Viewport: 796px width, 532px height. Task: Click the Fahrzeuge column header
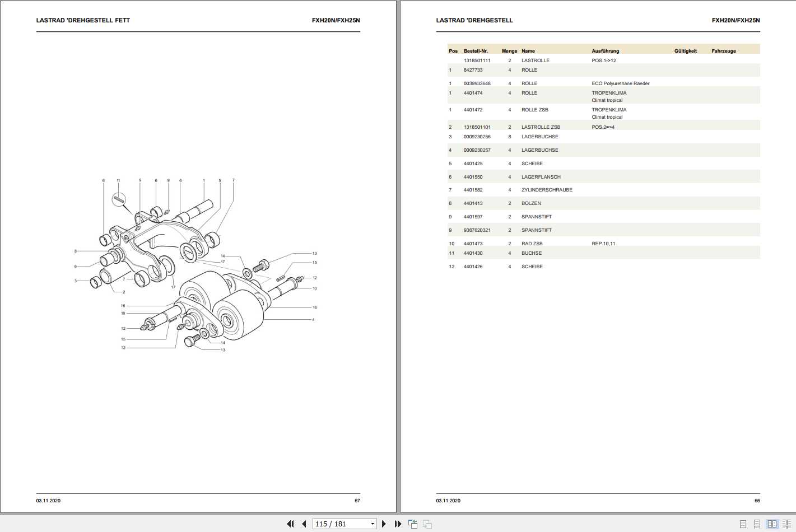click(x=724, y=51)
